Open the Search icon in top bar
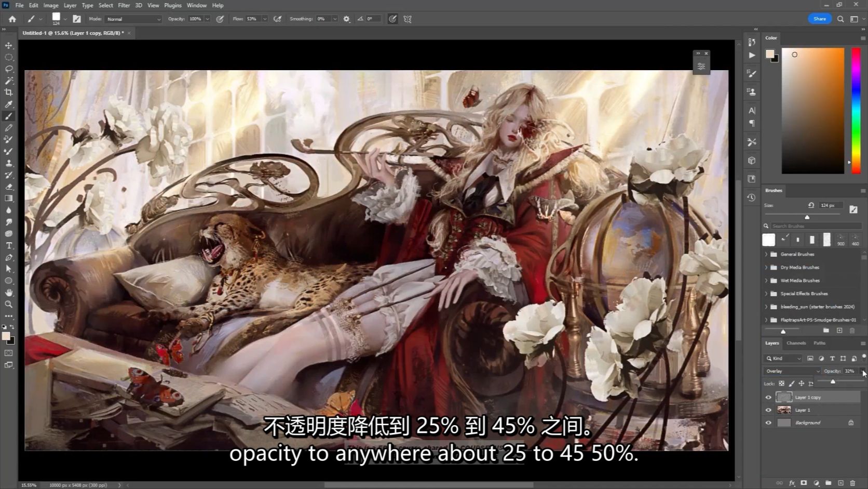This screenshot has height=489, width=868. (x=840, y=19)
